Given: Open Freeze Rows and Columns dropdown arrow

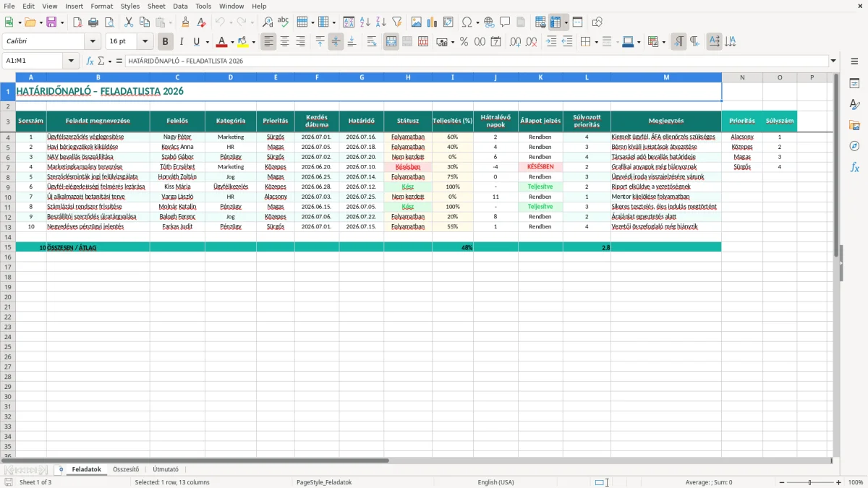Looking at the screenshot, I should click(x=566, y=22).
